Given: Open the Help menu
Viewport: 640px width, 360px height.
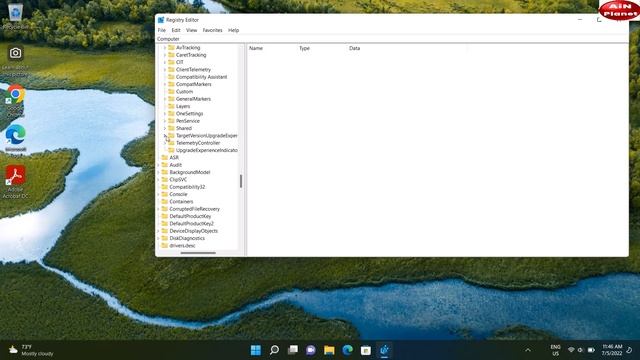Looking at the screenshot, I should (x=233, y=30).
